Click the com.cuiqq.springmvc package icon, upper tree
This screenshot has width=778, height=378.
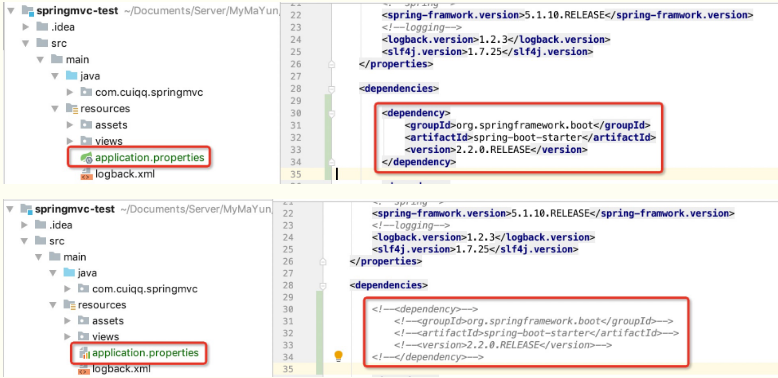86,92
